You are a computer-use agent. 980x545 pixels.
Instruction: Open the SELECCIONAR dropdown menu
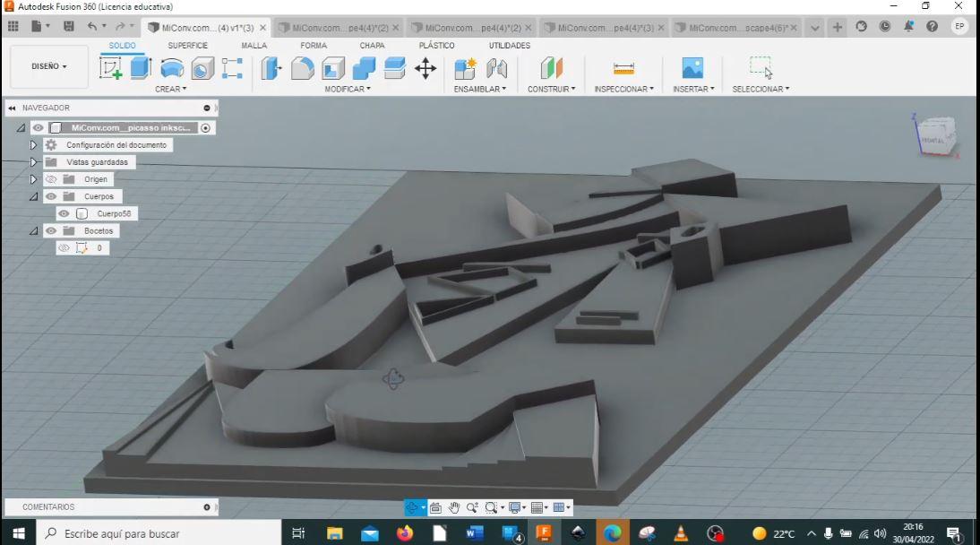pos(761,89)
